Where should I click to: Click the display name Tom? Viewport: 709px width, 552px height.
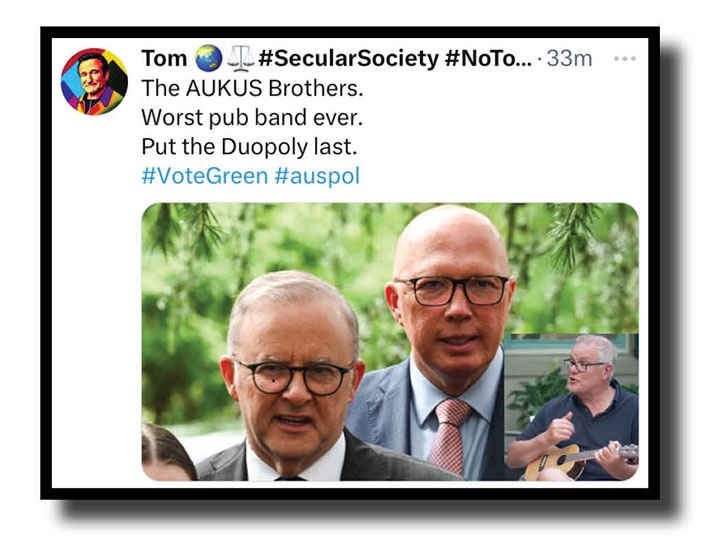(x=164, y=59)
